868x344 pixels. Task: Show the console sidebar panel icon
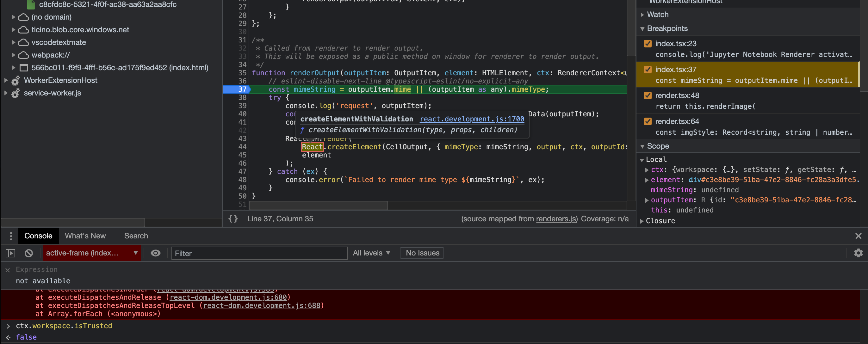[x=10, y=253]
